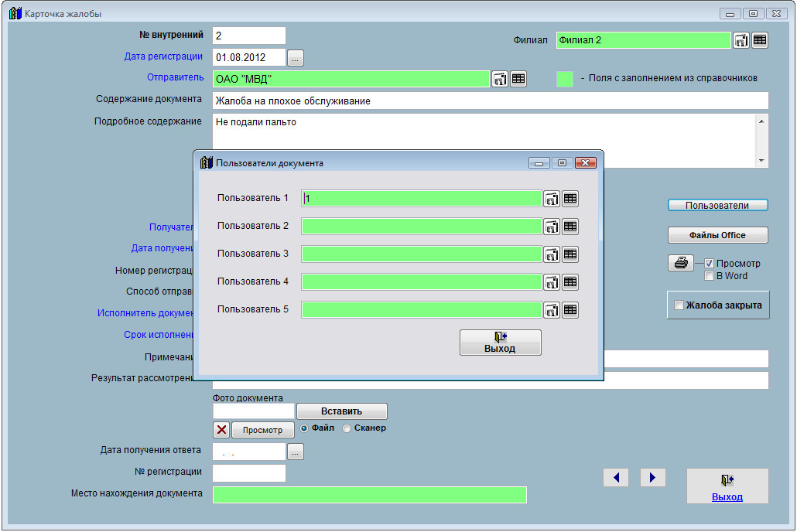797x532 pixels.
Task: Open date picker for Дата регистрации
Action: (x=296, y=57)
